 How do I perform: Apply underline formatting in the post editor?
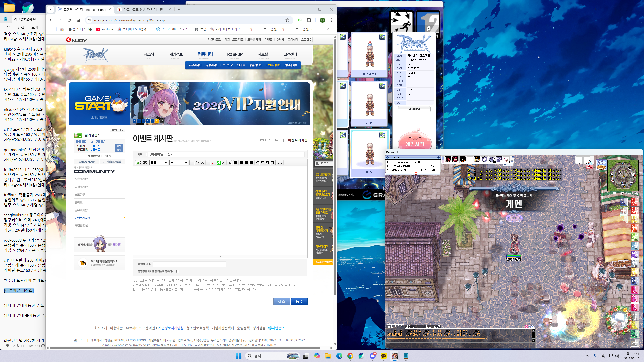197,163
